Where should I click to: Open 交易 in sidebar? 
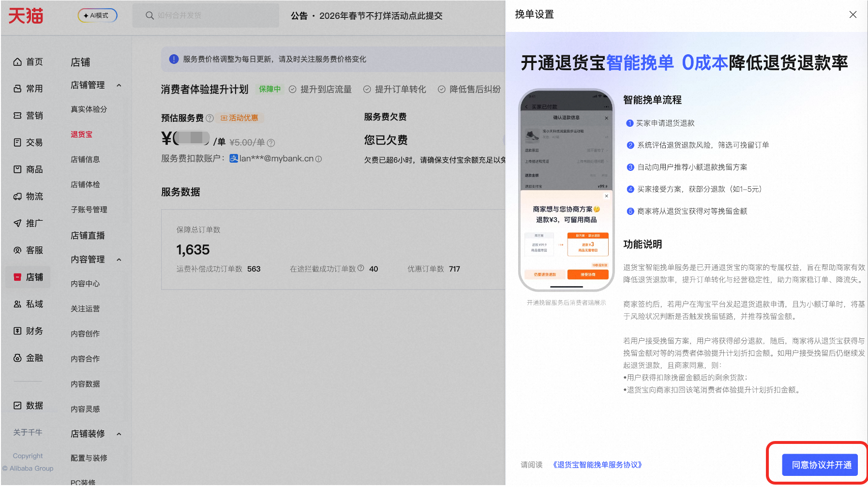(28, 142)
